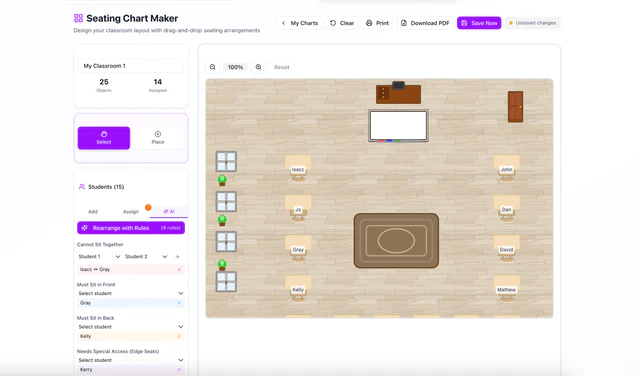640x376 pixels.
Task: Switch to Place mode
Action: 158,138
